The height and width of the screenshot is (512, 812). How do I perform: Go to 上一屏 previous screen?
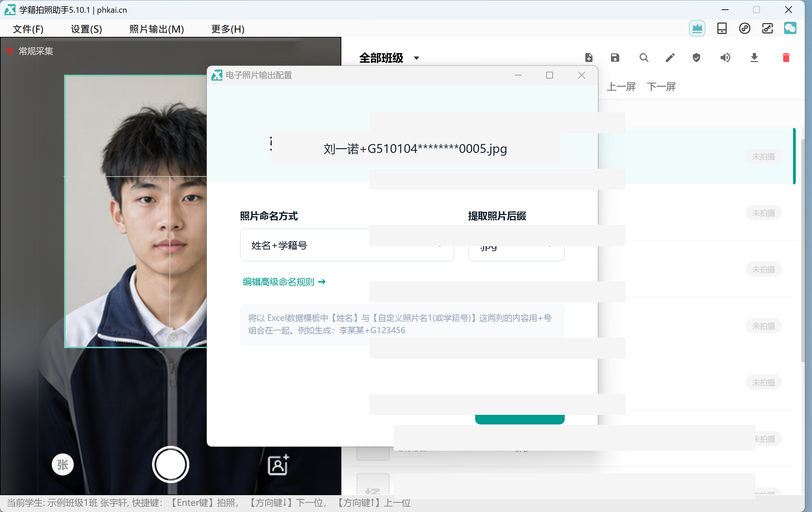coord(621,87)
